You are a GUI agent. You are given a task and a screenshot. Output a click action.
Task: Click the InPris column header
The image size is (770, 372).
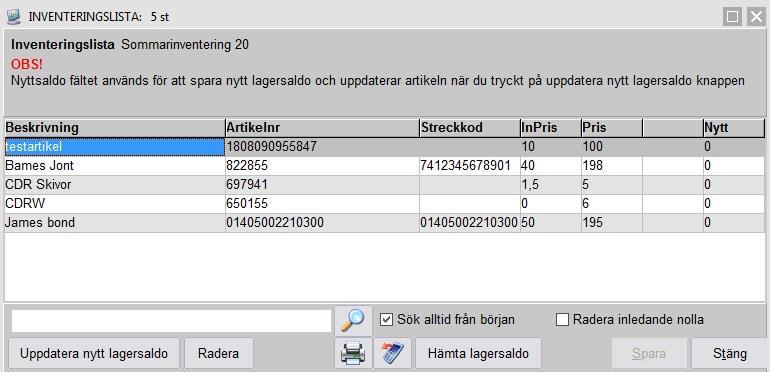coord(550,128)
